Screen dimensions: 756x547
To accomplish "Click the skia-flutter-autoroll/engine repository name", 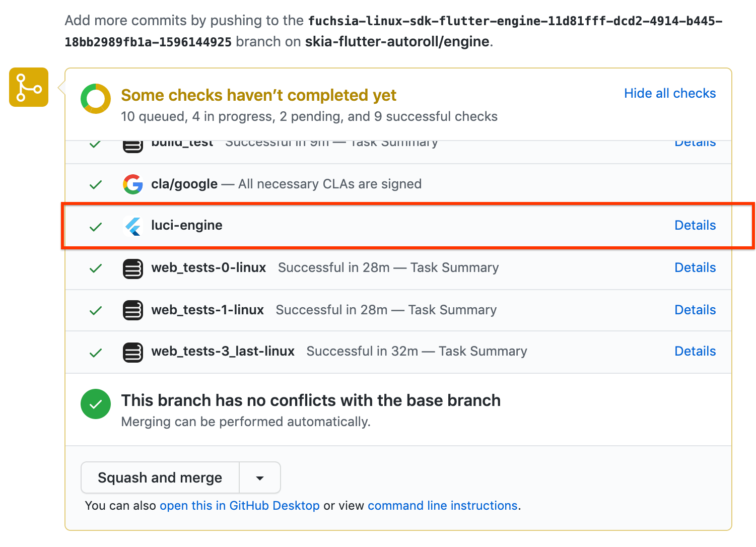I will [398, 41].
